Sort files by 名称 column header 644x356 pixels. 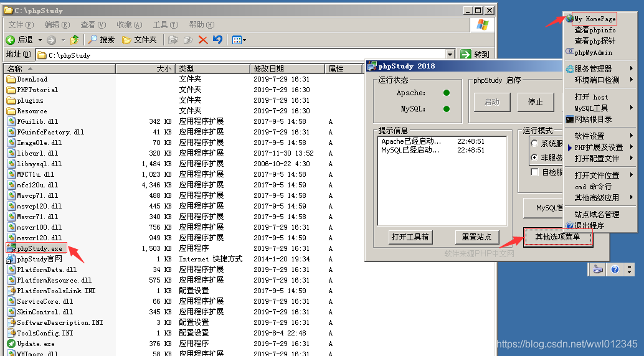60,68
